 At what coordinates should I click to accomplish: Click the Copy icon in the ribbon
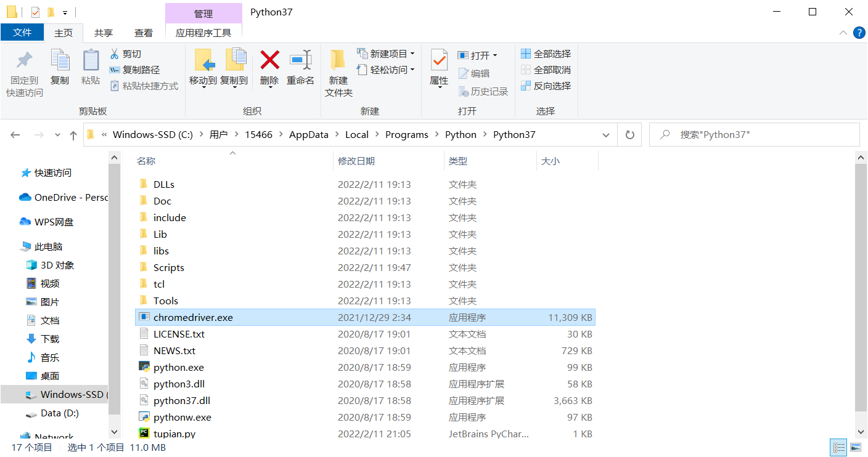tap(60, 60)
